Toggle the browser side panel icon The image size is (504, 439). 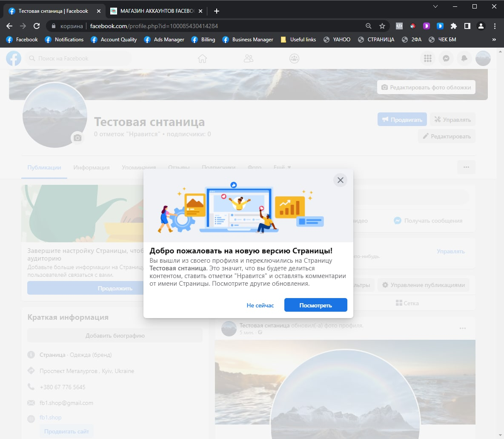pos(467,26)
